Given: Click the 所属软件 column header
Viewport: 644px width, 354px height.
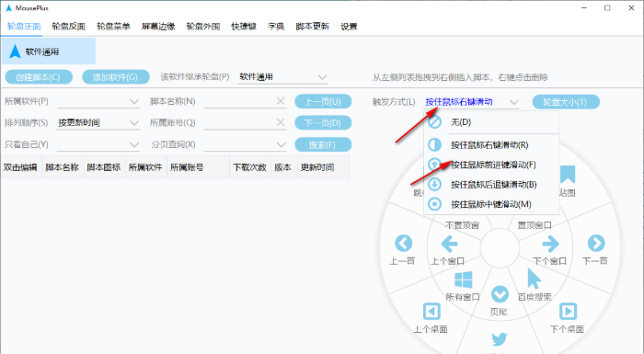Looking at the screenshot, I should pos(145,167).
